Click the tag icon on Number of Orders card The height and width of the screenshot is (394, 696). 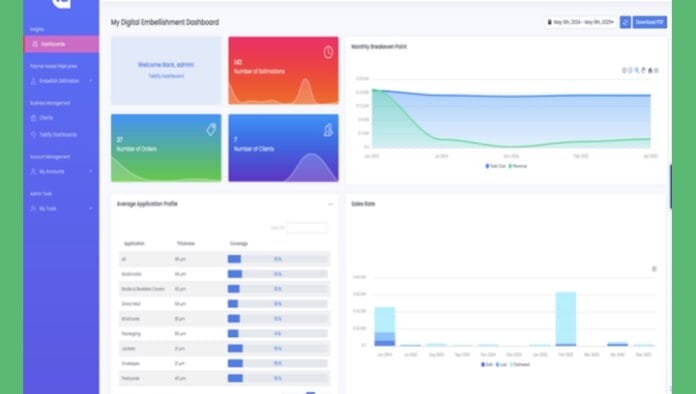[x=211, y=130]
